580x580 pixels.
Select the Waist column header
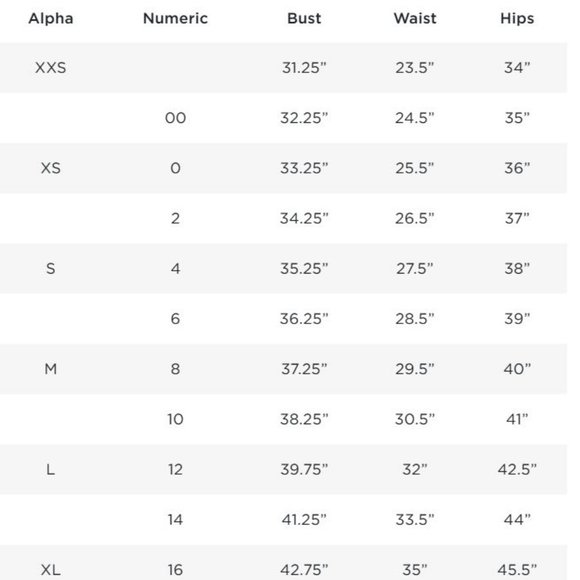tap(415, 18)
